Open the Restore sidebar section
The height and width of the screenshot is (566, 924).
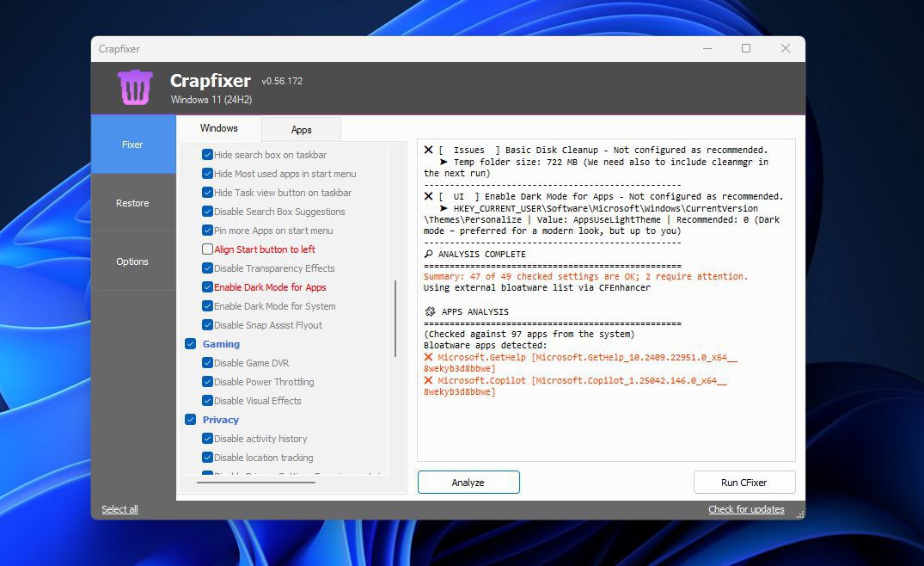pos(132,202)
